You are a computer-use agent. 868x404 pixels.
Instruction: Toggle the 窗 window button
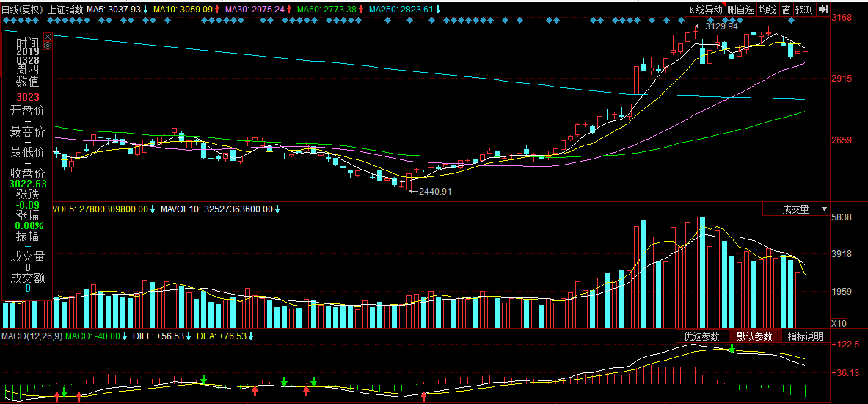(786, 10)
